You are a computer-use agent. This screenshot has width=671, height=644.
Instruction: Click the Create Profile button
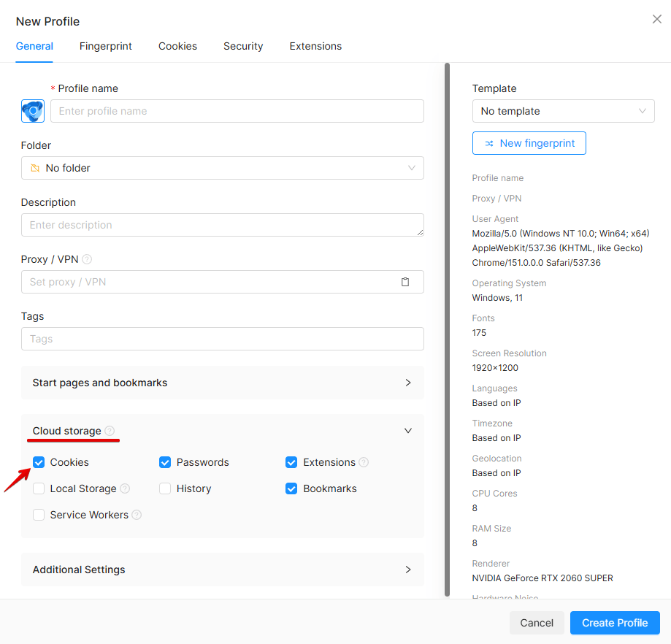point(615,623)
